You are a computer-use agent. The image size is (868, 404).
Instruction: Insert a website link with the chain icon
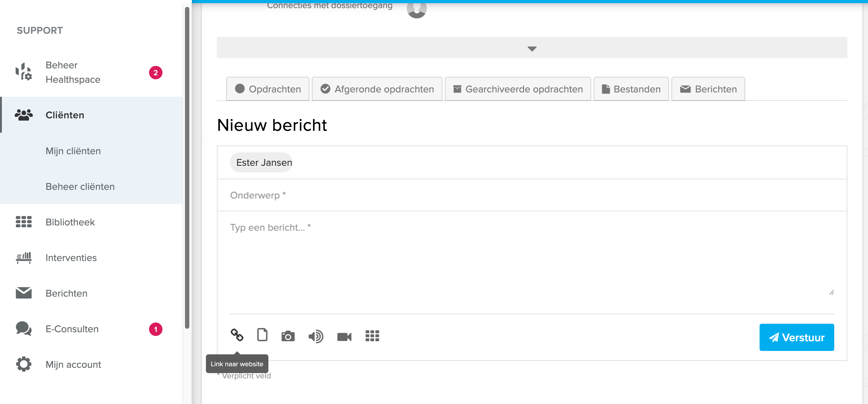[237, 335]
